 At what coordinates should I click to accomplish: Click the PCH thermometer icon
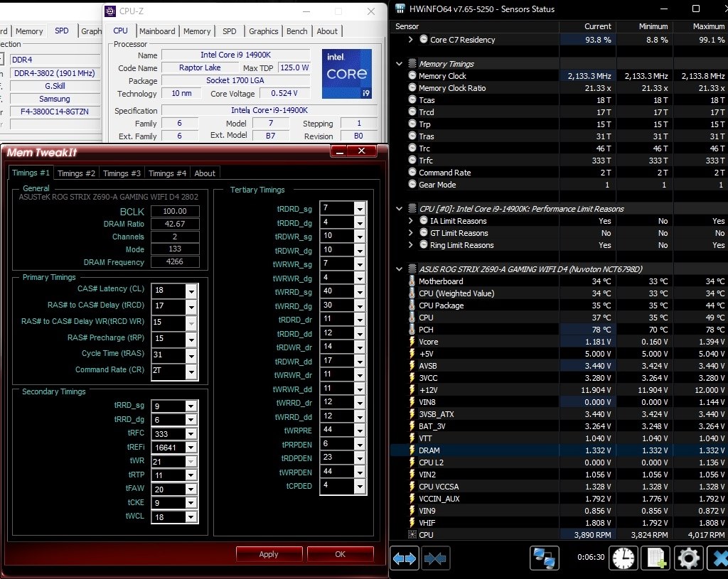point(412,330)
